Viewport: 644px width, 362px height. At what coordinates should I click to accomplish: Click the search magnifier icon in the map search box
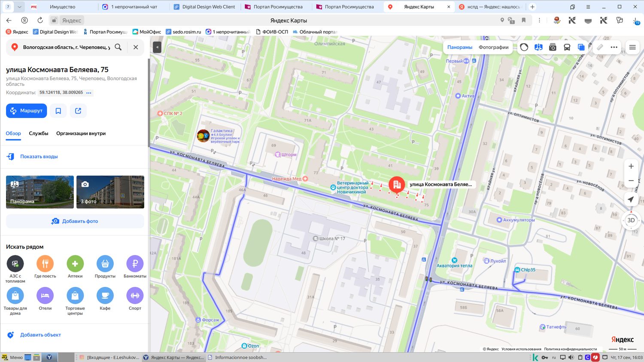tap(118, 47)
